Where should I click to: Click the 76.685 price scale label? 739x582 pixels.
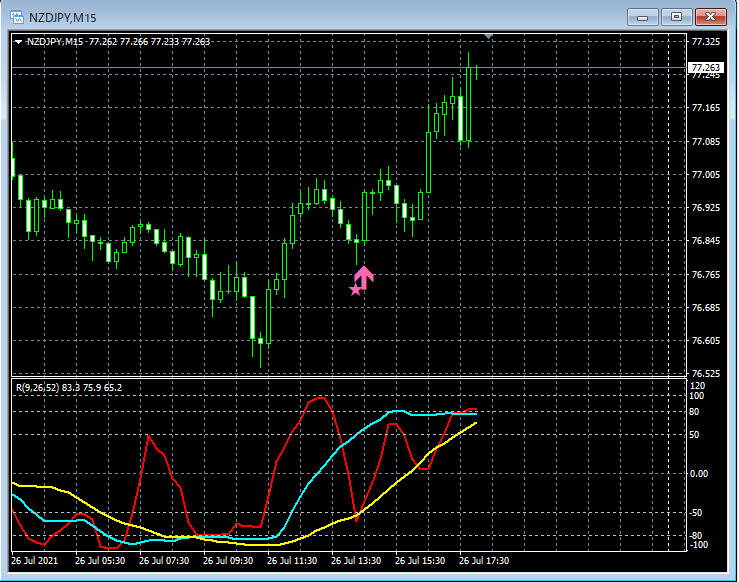tap(706, 308)
